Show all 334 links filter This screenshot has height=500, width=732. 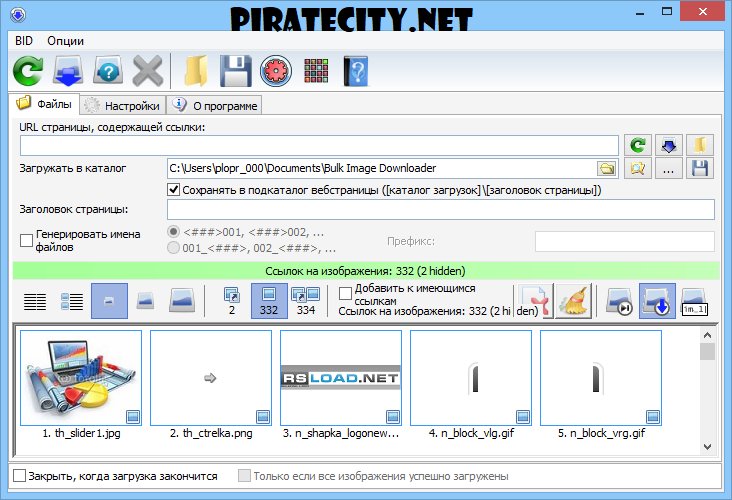pos(306,301)
